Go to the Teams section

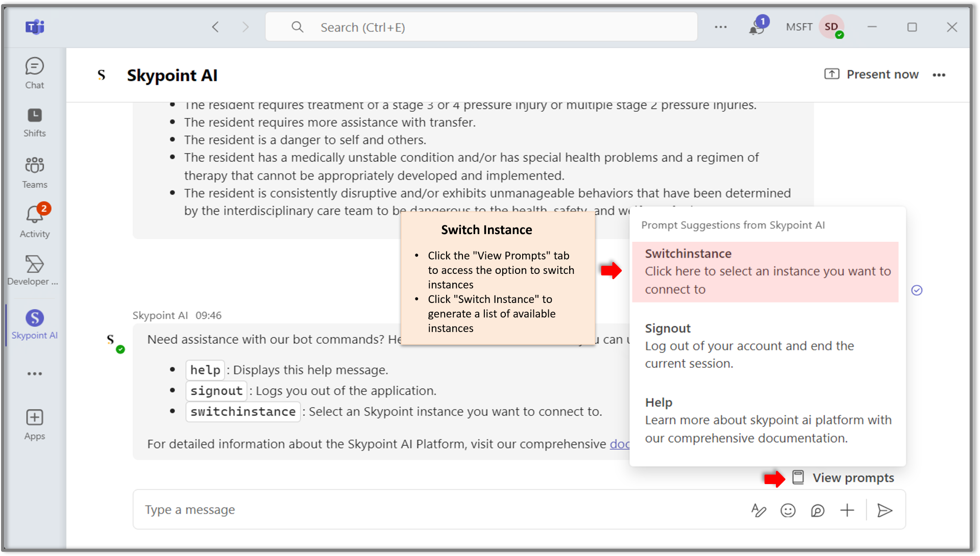[x=34, y=173]
